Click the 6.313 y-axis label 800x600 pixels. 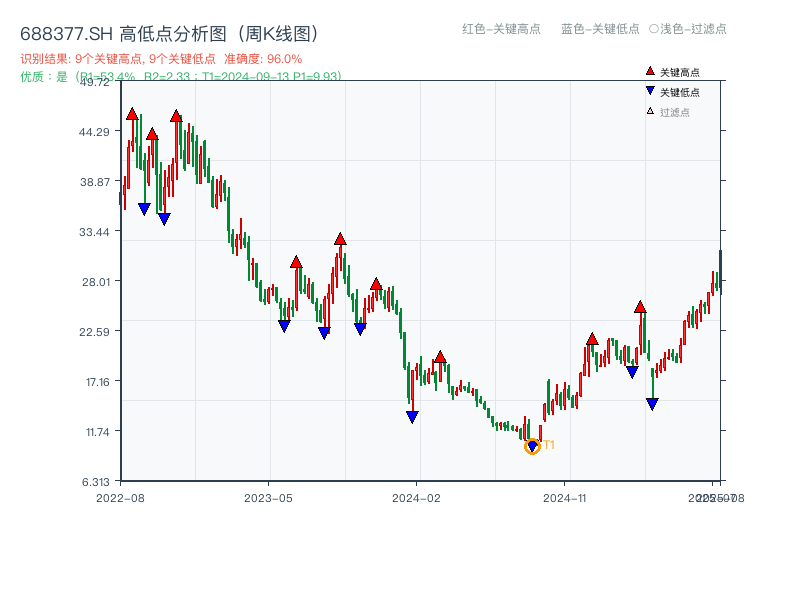95,482
